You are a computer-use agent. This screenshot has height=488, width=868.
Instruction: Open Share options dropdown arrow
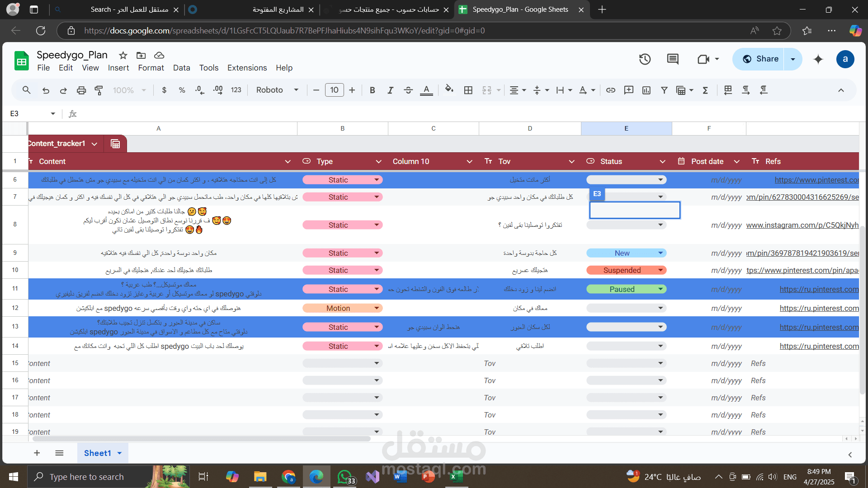coord(793,59)
